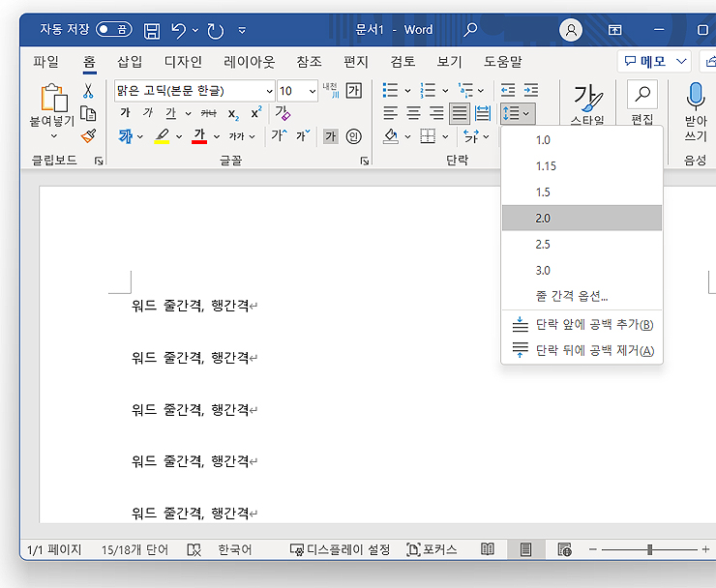
Task: Decrease font size with the smaller 가 icon
Action: (303, 135)
